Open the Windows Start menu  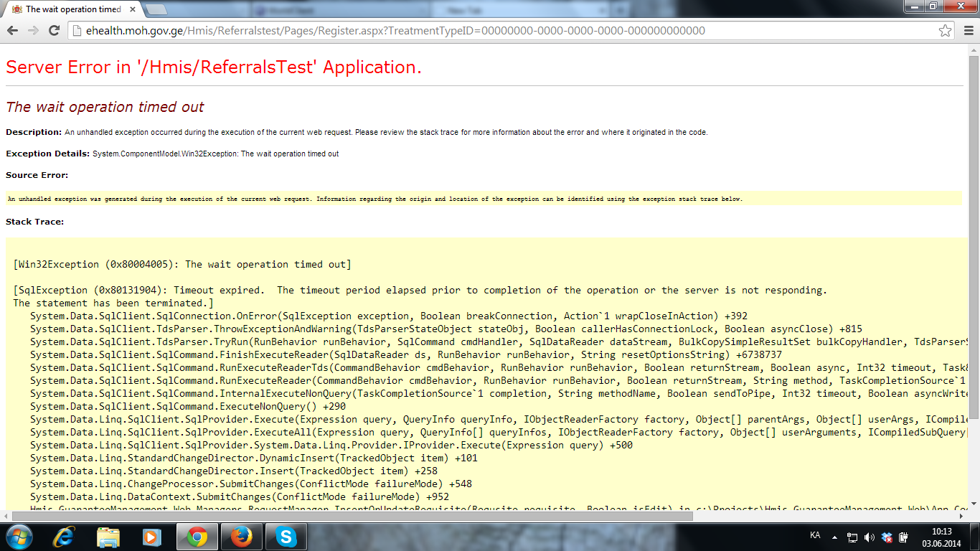coord(19,537)
